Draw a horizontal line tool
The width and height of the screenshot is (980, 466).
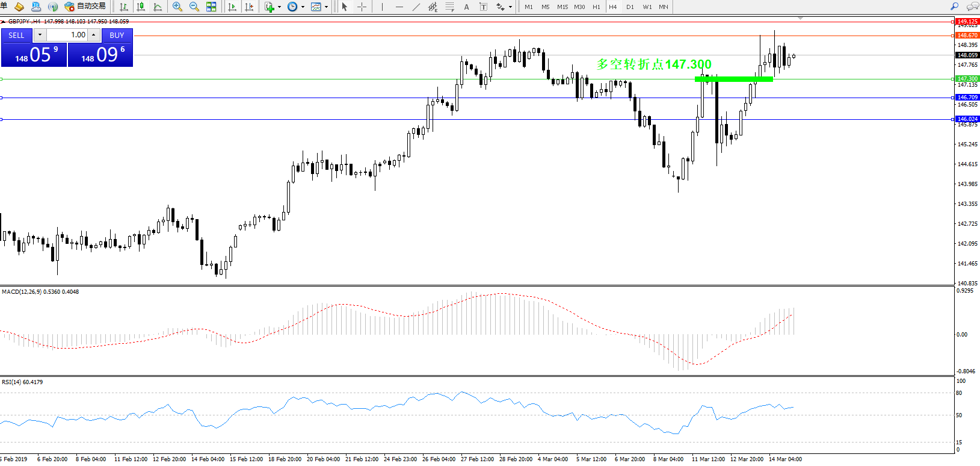pos(399,7)
